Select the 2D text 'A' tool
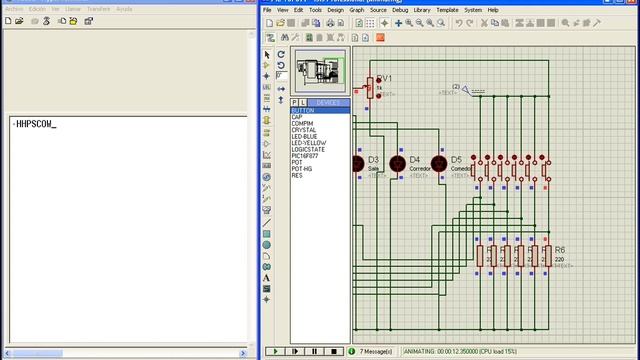This screenshot has width=640, height=360. tap(267, 278)
